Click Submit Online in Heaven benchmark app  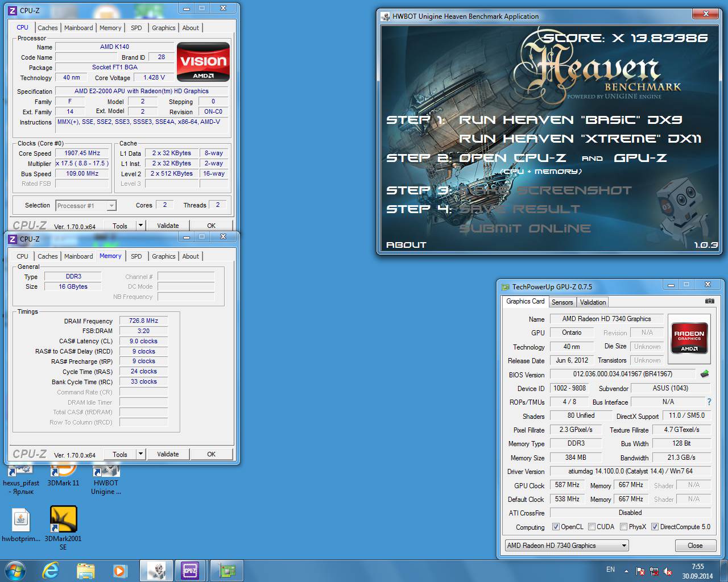(525, 228)
